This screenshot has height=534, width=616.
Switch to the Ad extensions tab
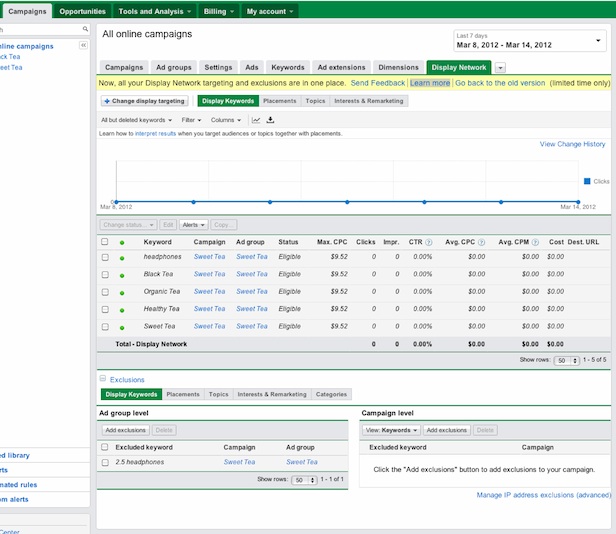tap(341, 67)
